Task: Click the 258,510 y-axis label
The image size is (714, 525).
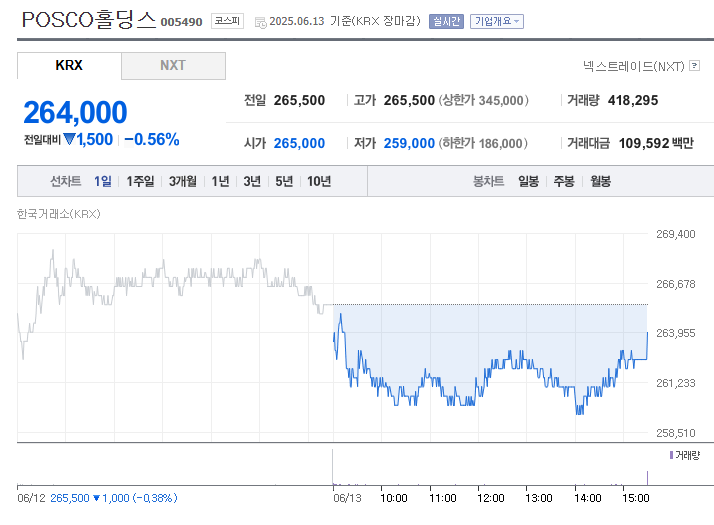Action: tap(676, 433)
